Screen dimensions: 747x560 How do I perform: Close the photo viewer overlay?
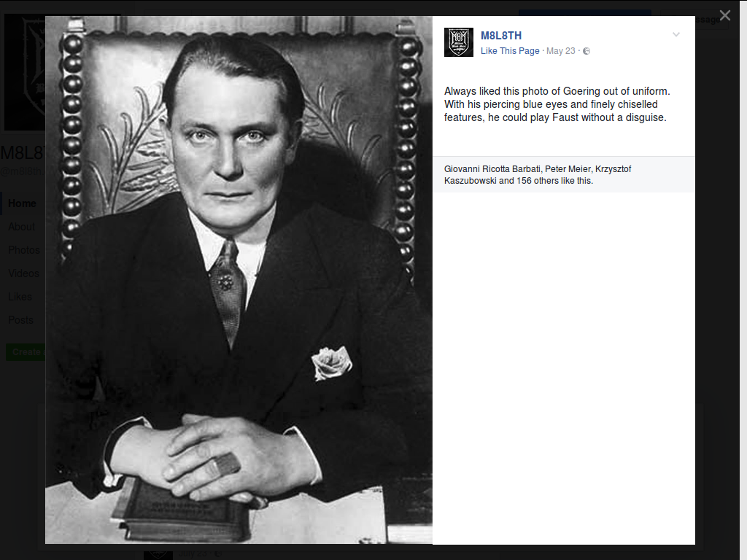click(724, 16)
